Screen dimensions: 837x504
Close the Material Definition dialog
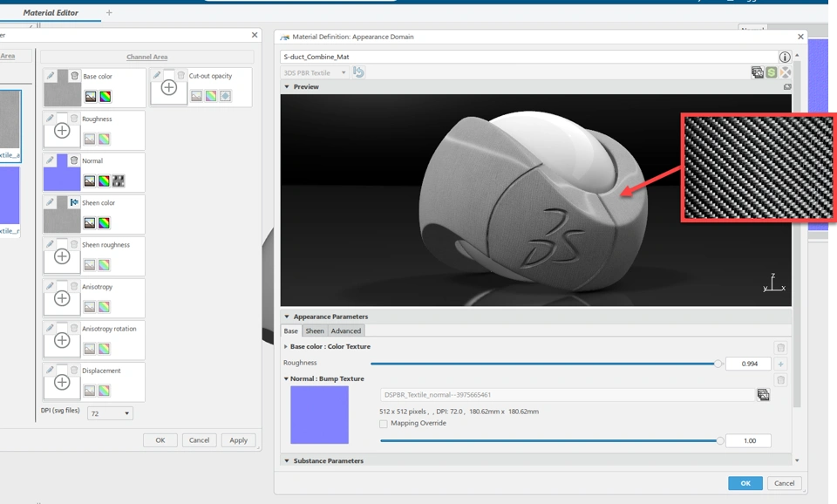tap(800, 37)
